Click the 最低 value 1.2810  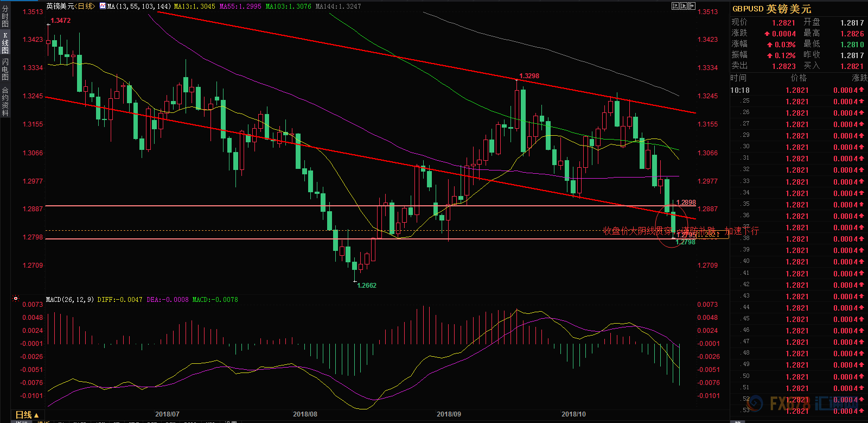[x=852, y=45]
